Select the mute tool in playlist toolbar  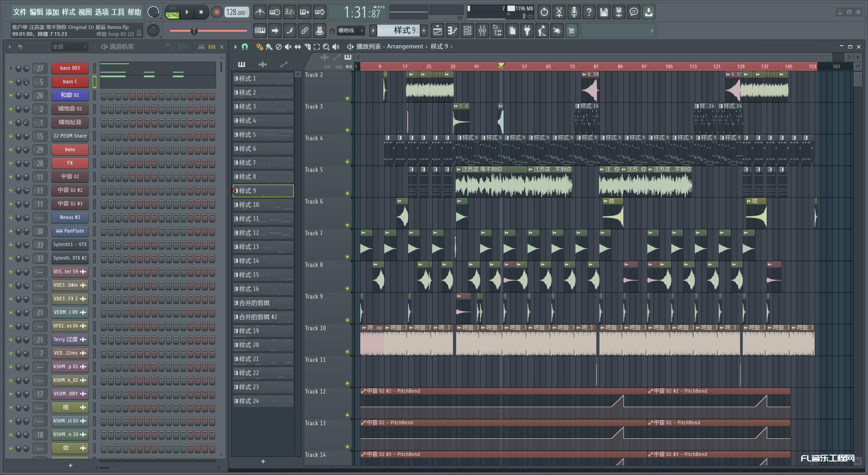click(x=288, y=47)
